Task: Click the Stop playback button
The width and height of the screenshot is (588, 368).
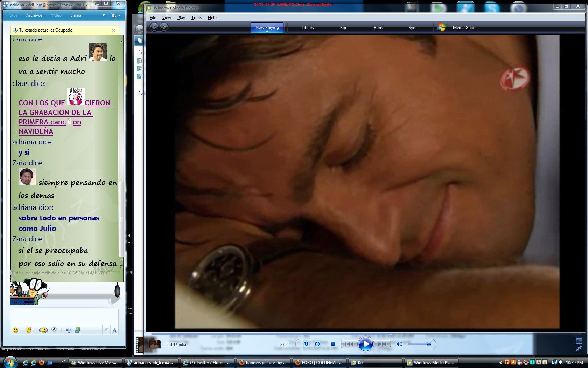Action: point(333,344)
